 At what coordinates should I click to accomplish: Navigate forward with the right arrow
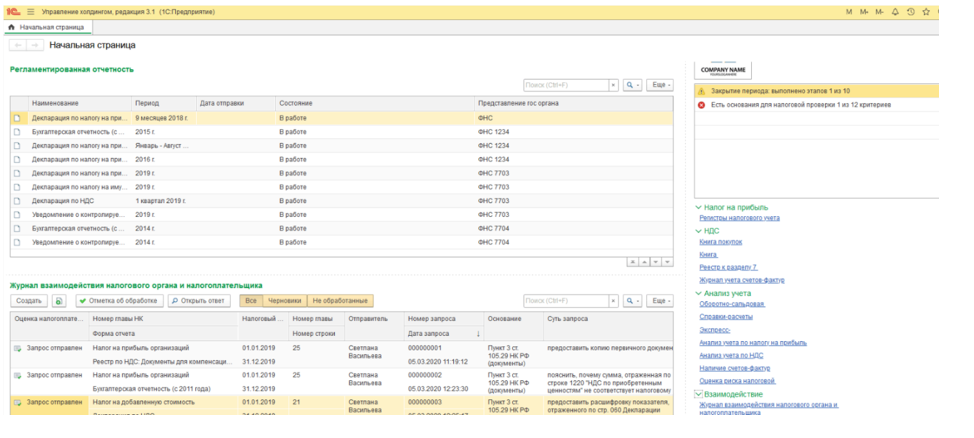pos(35,45)
